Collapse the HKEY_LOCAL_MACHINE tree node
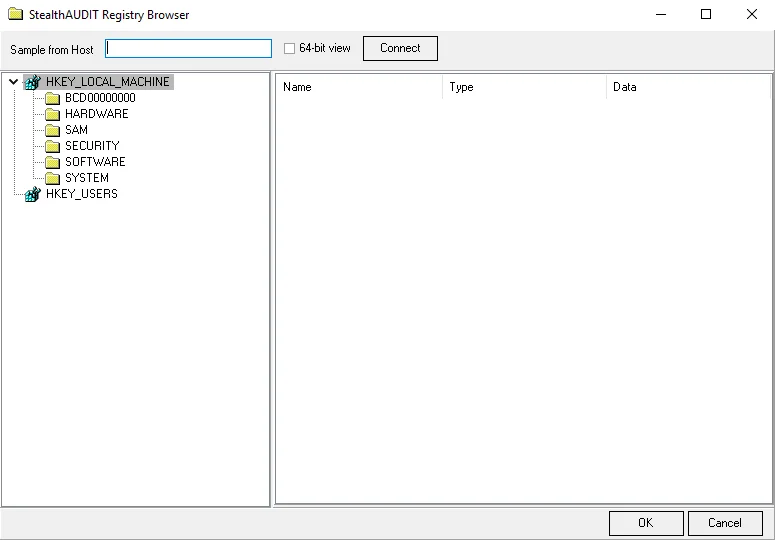Image resolution: width=775 pixels, height=540 pixels. coord(14,82)
